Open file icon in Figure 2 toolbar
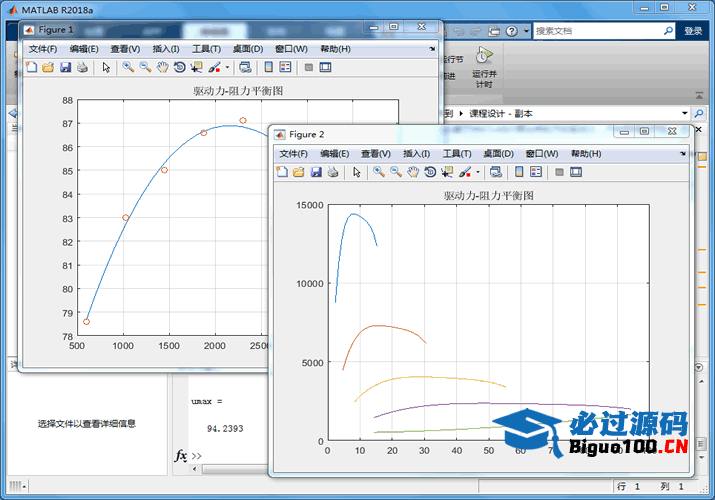Image resolution: width=715 pixels, height=500 pixels. coord(299,172)
